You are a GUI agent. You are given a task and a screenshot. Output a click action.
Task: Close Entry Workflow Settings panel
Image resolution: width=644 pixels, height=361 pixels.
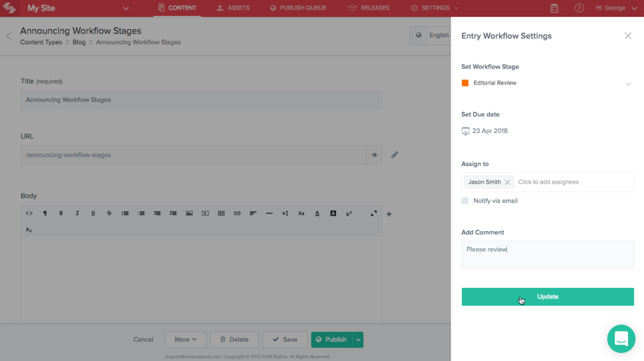pyautogui.click(x=628, y=36)
